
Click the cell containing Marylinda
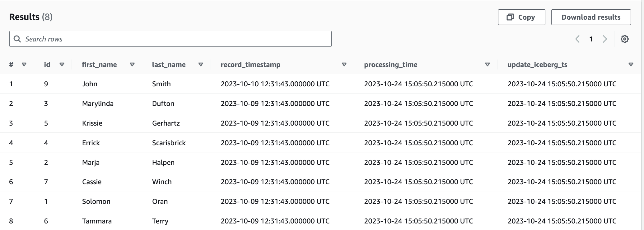pos(97,103)
